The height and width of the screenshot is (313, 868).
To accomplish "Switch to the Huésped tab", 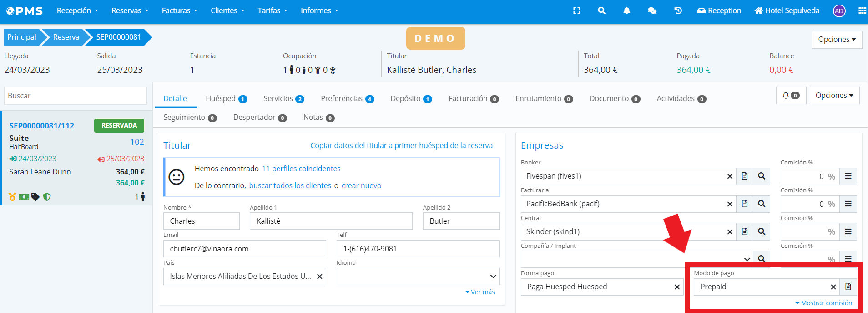I will pos(226,99).
